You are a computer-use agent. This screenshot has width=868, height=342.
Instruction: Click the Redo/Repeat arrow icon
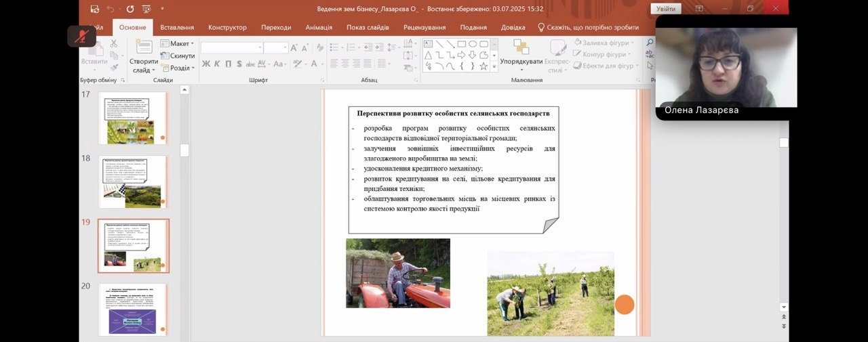tap(130, 9)
